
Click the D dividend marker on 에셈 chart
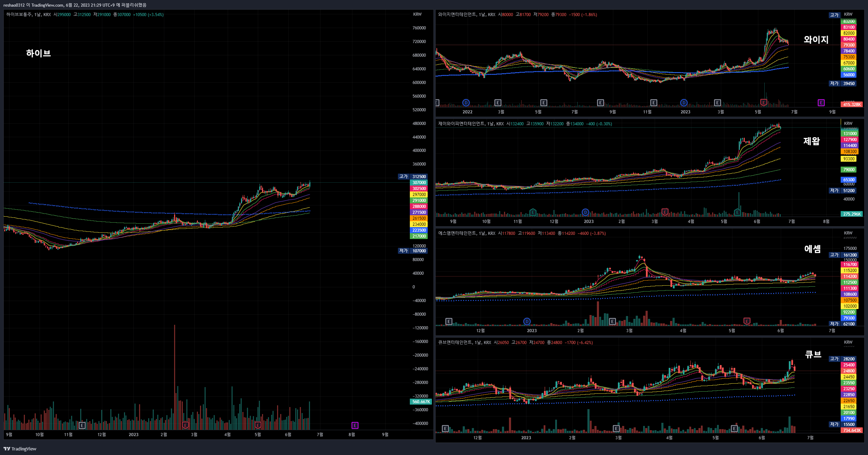point(527,321)
